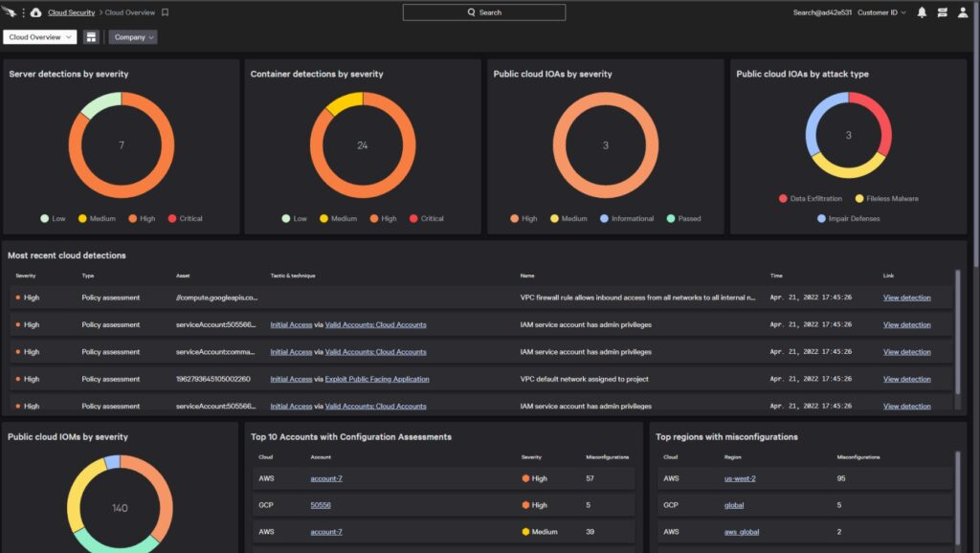Open the user profile icon
The height and width of the screenshot is (553, 980).
click(x=964, y=12)
